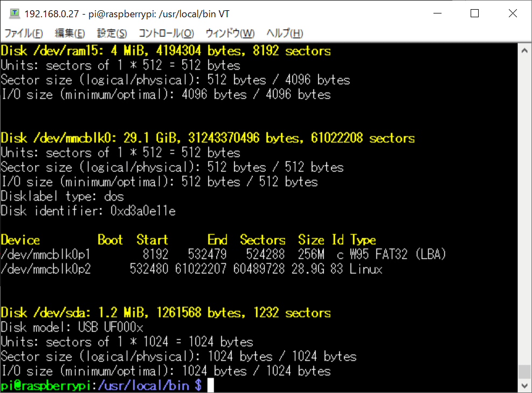The height and width of the screenshot is (393, 532).
Task: Click the 'Disk /dev/sda' header line
Action: pos(165,313)
